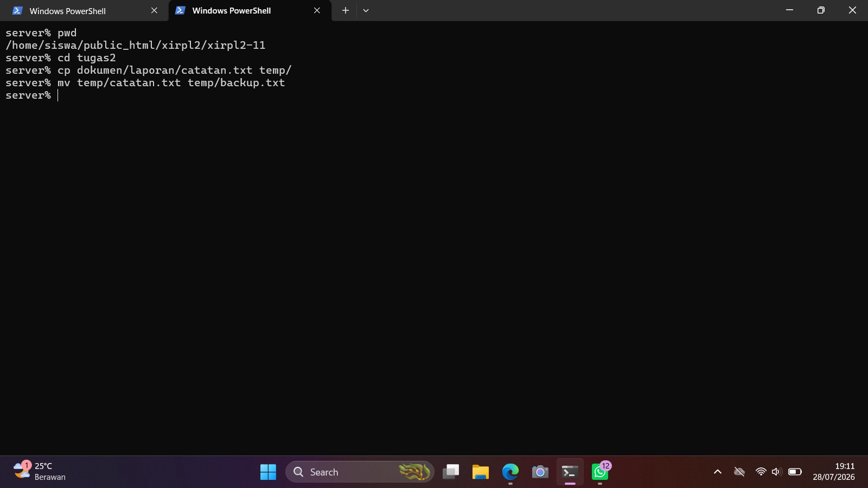
Task: Close the inactive Windows PowerShell tab
Action: tap(154, 11)
